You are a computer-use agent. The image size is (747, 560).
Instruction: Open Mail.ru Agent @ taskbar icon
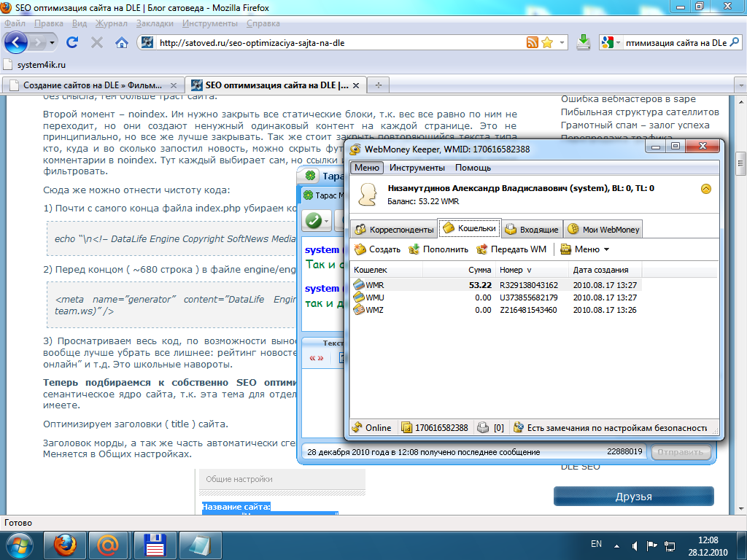109,545
